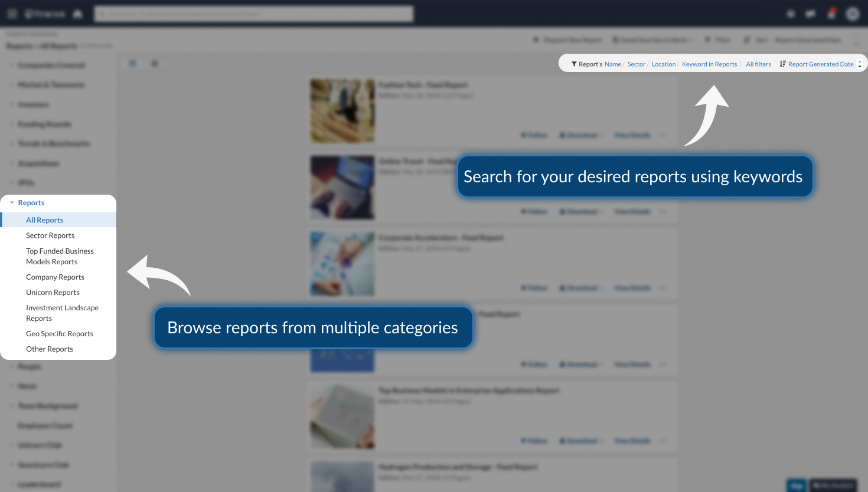Viewport: 868px width, 492px height.
Task: Click the top search input field
Action: tap(254, 14)
